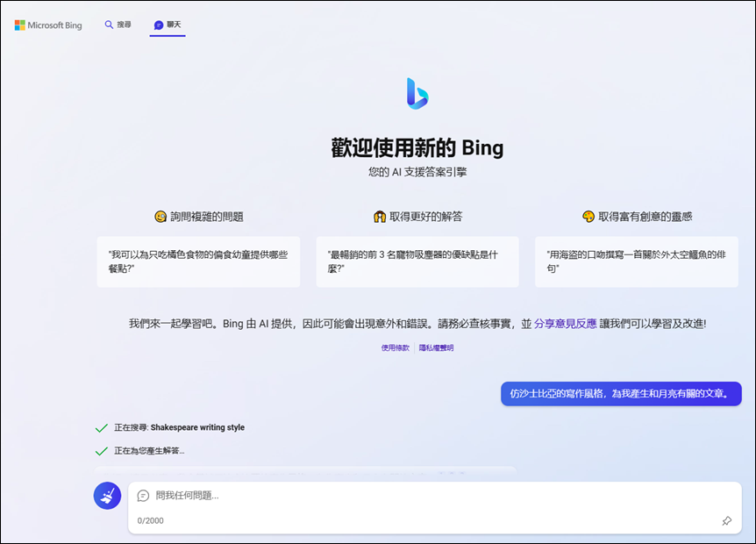Click the sent Shakespeare-style moon message bubble

tap(621, 394)
